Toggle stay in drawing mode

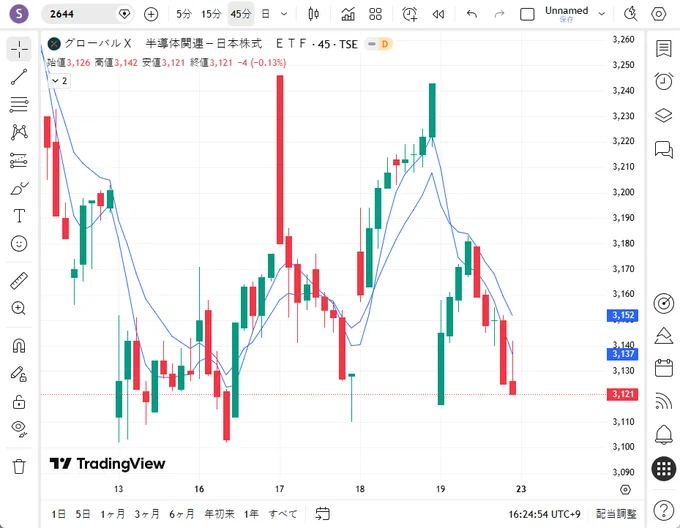click(19, 373)
